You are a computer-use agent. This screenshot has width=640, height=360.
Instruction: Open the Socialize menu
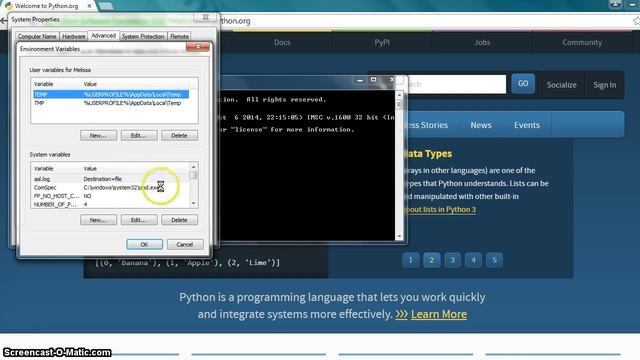click(x=562, y=85)
